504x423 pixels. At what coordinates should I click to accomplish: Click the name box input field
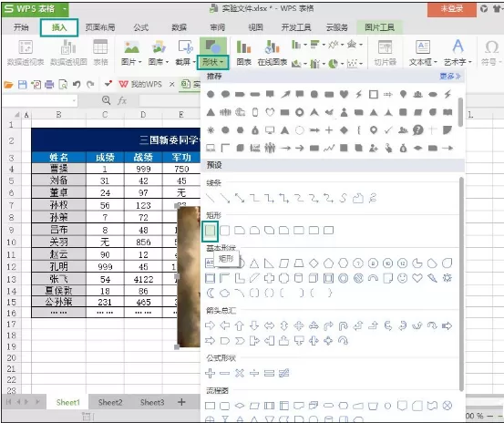coord(39,100)
